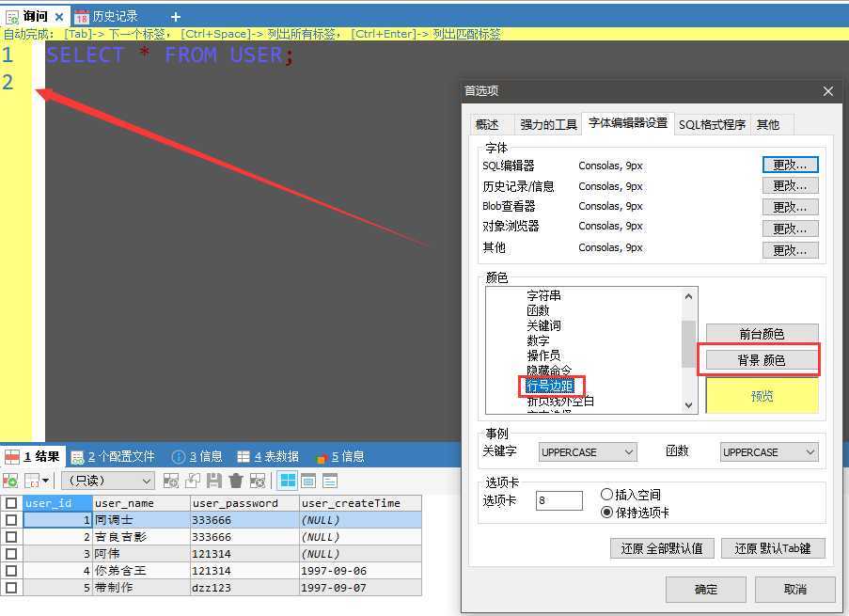Viewport: 849px width, 616px height.
Task: Click the duplicate row icon
Action: (193, 481)
